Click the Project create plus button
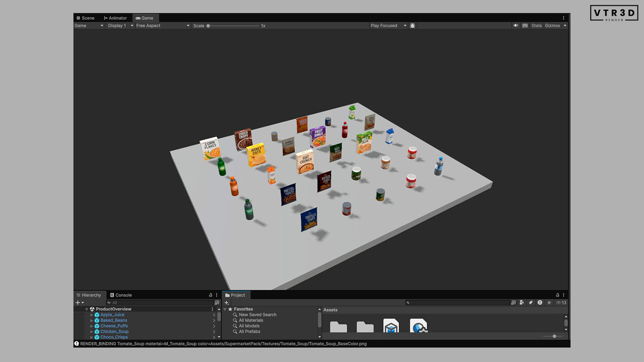 [x=227, y=302]
